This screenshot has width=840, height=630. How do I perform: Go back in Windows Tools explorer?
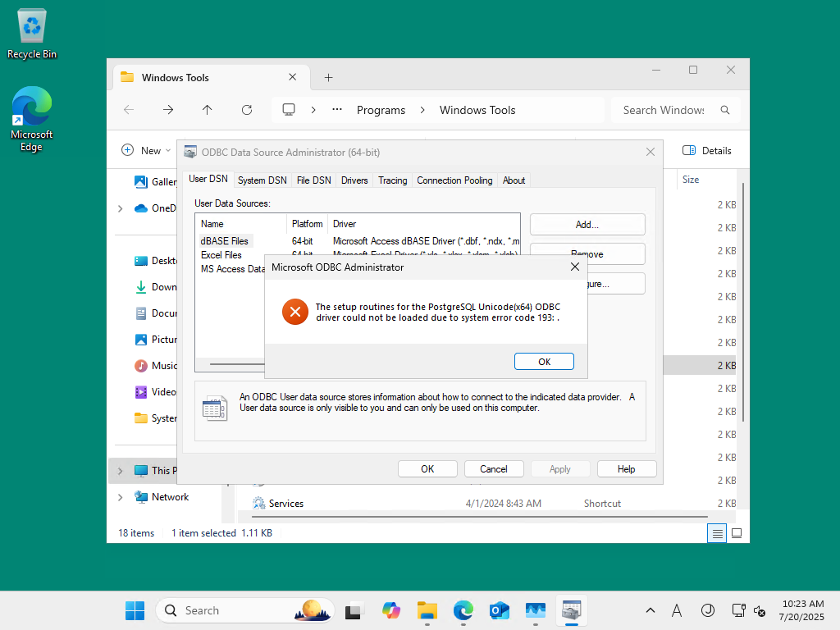(x=129, y=110)
